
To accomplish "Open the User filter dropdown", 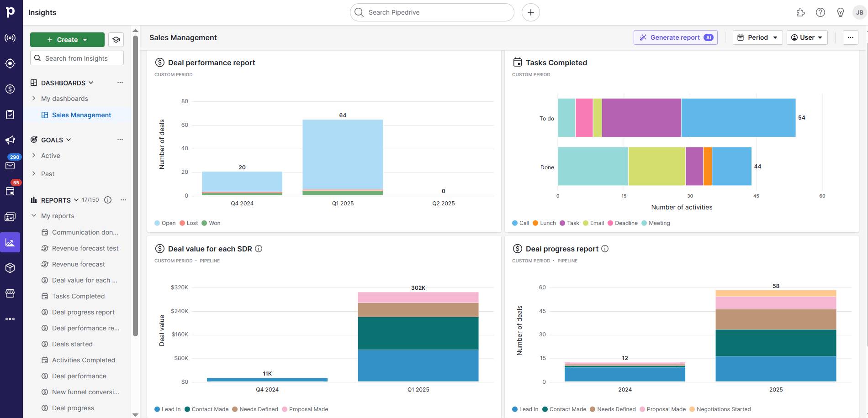I will pyautogui.click(x=807, y=37).
